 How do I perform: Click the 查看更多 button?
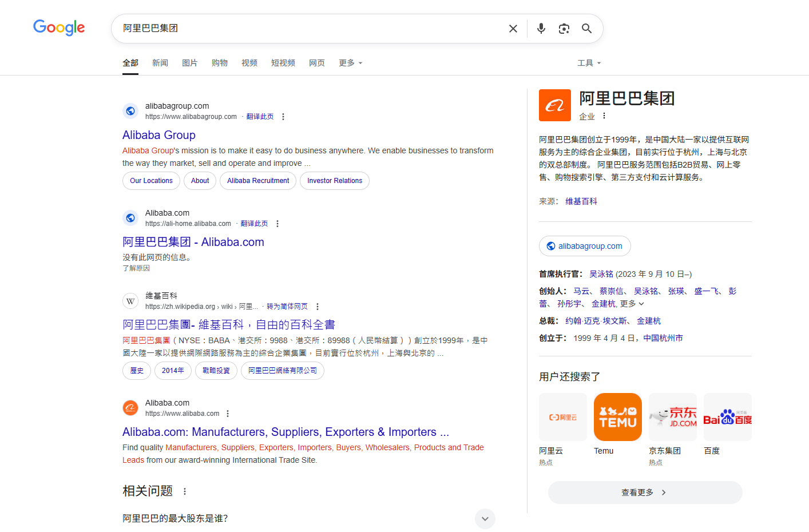(645, 493)
